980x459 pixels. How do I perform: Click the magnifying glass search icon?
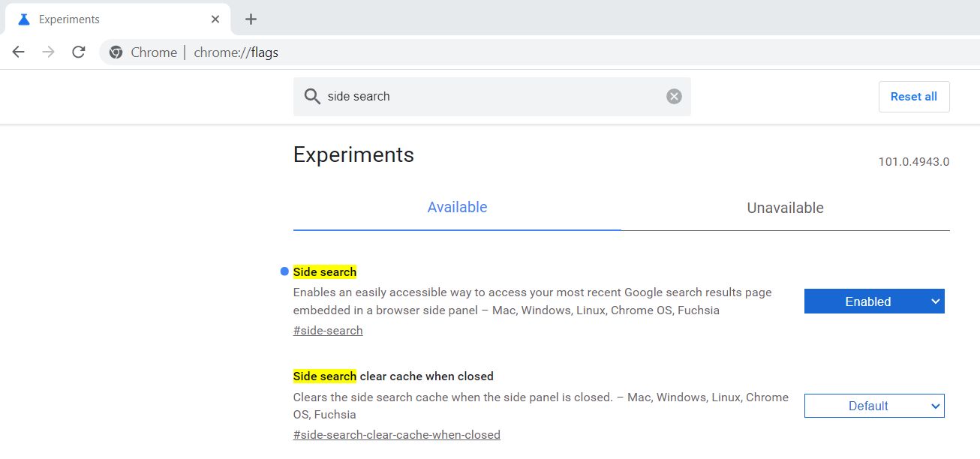pyautogui.click(x=312, y=96)
